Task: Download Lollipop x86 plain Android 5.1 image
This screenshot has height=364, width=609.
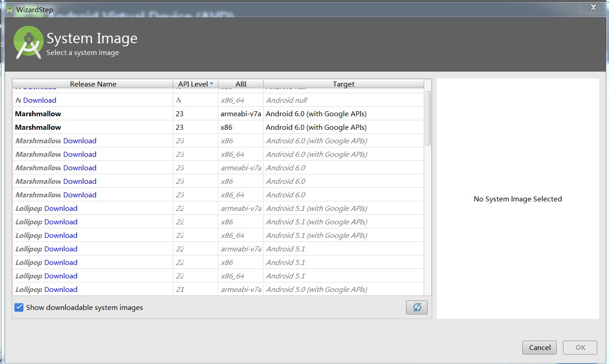Action: click(x=61, y=262)
